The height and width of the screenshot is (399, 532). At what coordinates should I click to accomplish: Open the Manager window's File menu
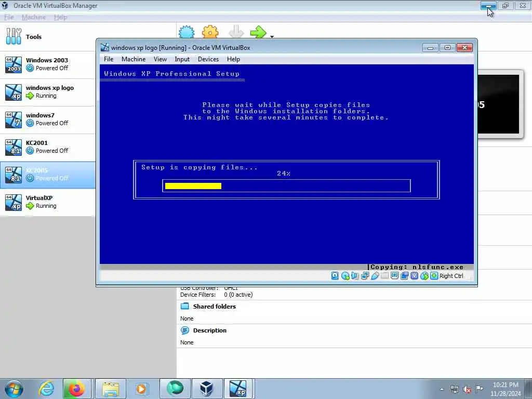(x=9, y=17)
